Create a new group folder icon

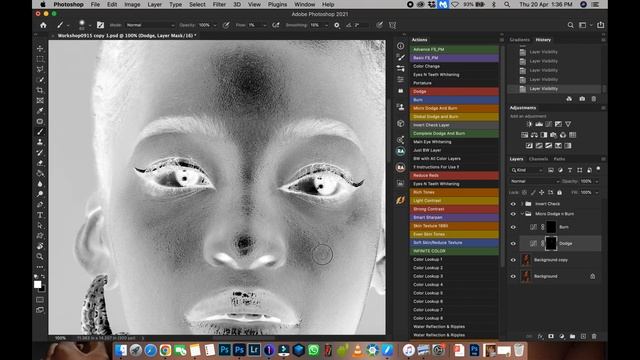pos(573,336)
